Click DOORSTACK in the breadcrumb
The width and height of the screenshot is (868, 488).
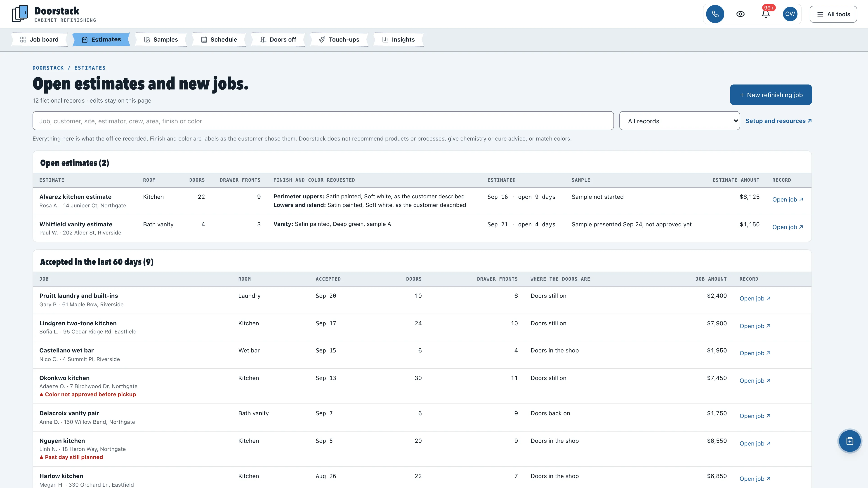point(48,68)
